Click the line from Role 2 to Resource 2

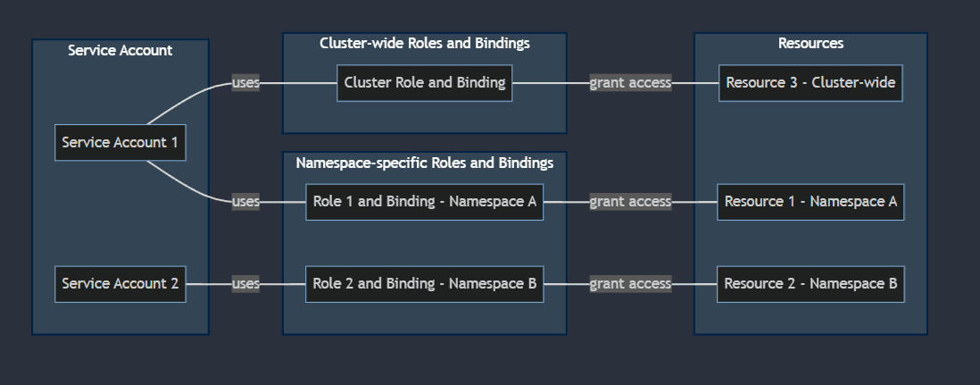click(567, 284)
